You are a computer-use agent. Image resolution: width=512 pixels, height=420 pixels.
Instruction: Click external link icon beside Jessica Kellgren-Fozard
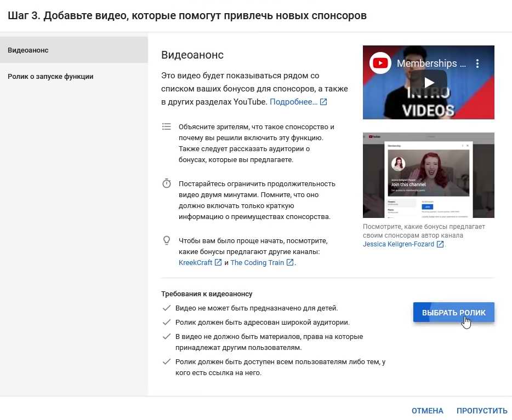click(440, 244)
